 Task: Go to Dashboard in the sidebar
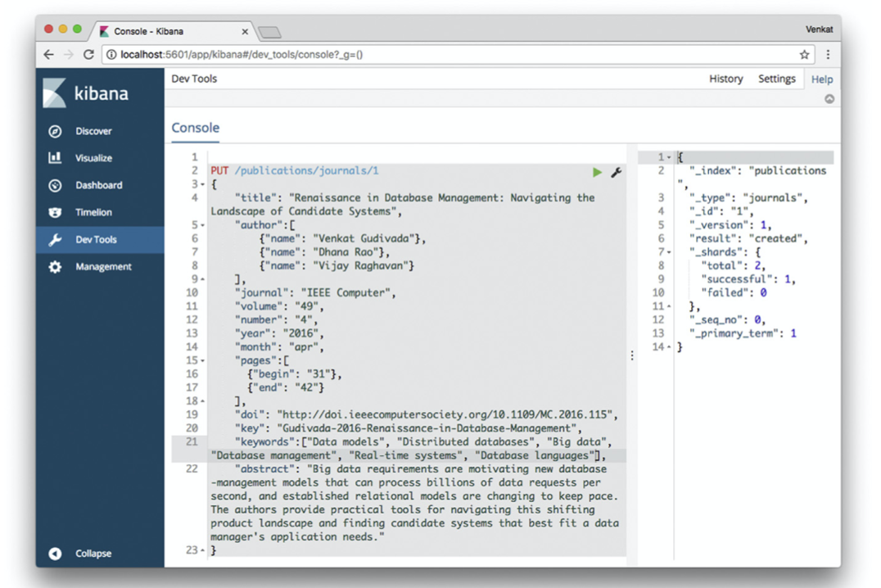point(99,185)
